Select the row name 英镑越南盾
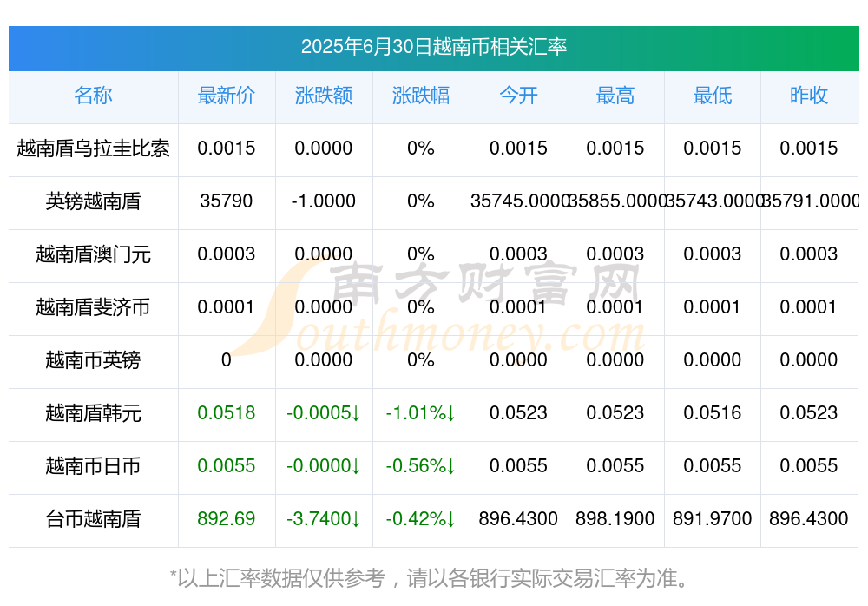868x606 pixels. (x=93, y=201)
